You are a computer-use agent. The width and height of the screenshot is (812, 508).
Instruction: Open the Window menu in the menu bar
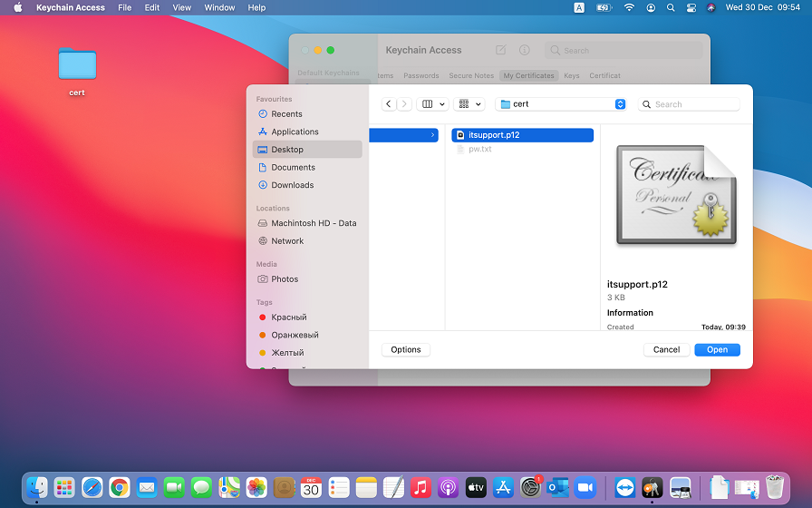(219, 7)
